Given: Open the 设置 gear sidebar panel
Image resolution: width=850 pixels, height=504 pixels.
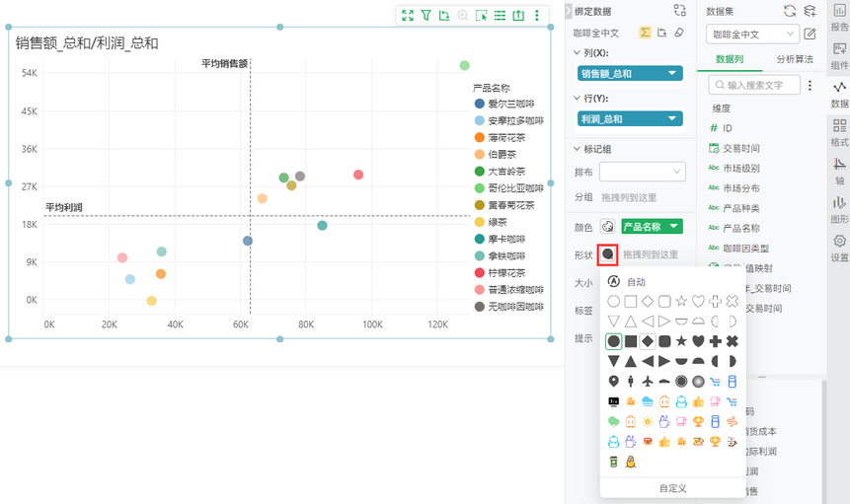Looking at the screenshot, I should click(x=839, y=248).
